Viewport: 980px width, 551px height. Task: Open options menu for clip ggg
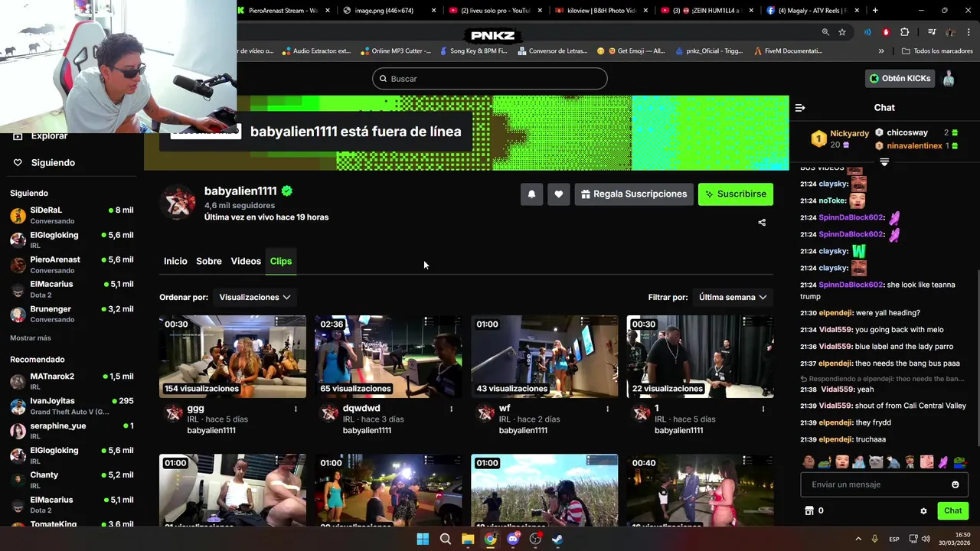296,409
